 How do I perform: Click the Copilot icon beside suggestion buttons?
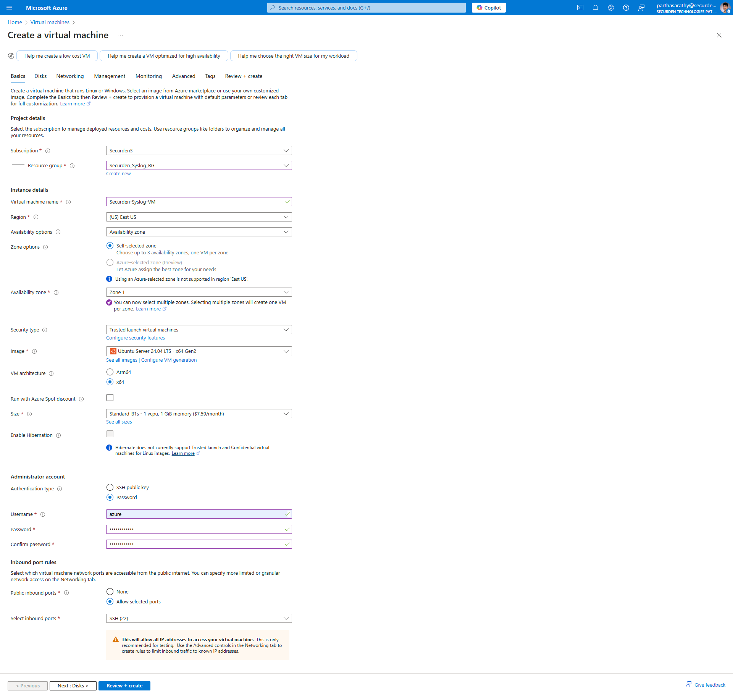coord(11,56)
